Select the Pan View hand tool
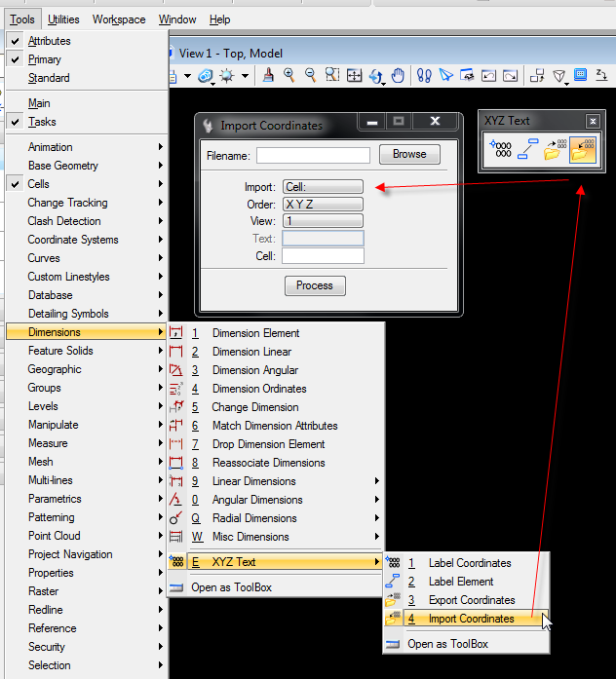This screenshot has height=679, width=616. pyautogui.click(x=398, y=75)
